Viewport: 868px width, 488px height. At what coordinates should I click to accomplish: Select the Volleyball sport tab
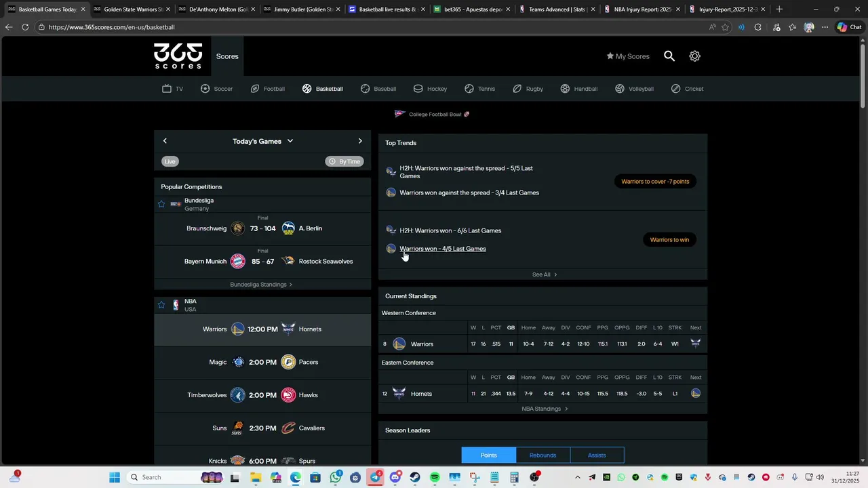[634, 89]
